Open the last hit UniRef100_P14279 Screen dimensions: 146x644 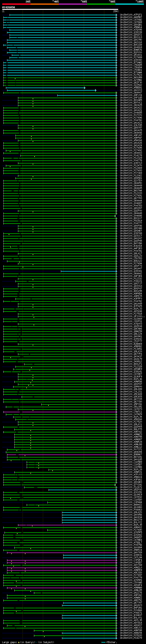coord(131,638)
